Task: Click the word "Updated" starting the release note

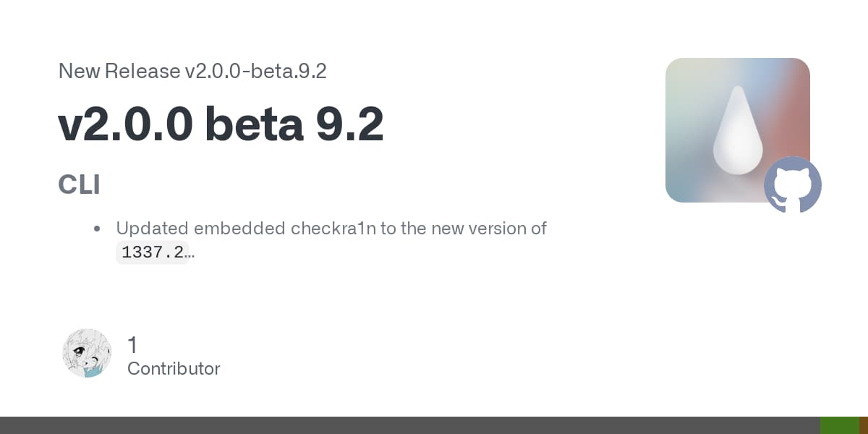Action: (149, 229)
